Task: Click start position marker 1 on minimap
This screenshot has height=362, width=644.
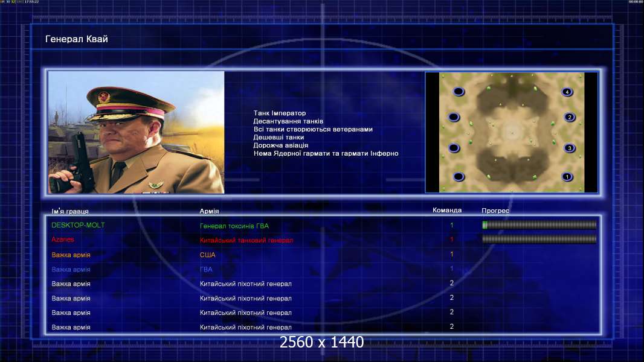Action: pos(567,177)
